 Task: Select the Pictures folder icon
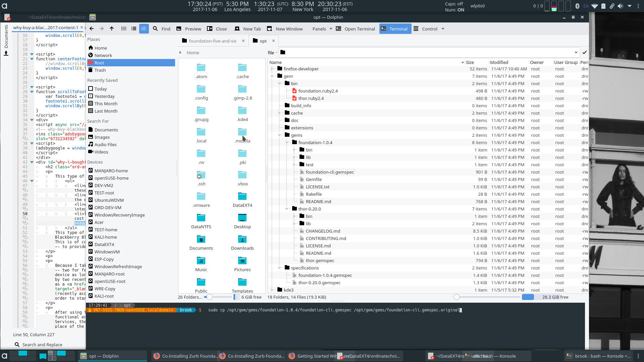click(242, 260)
